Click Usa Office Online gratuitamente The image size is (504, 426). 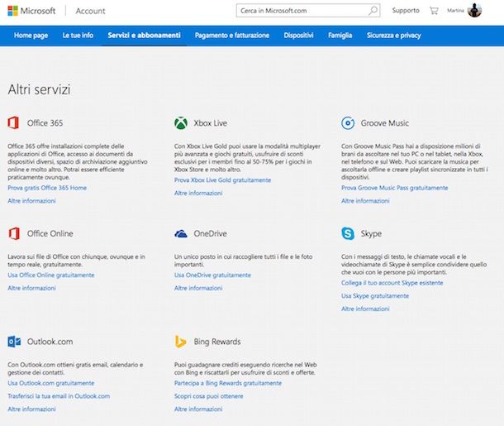tap(51, 275)
